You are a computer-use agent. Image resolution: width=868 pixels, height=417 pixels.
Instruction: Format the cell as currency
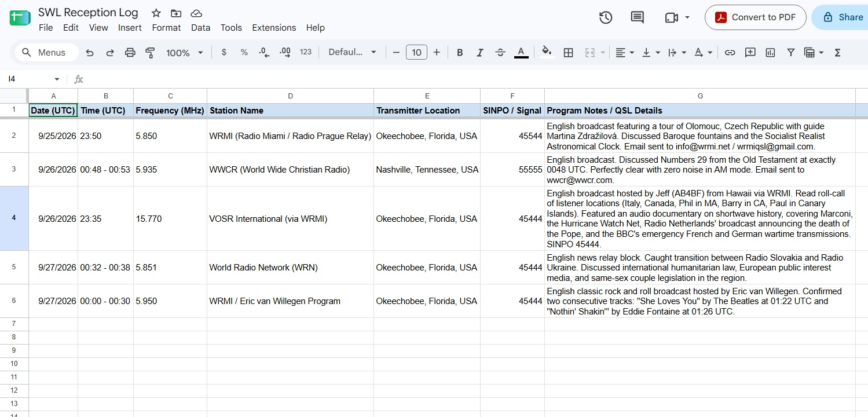click(224, 52)
